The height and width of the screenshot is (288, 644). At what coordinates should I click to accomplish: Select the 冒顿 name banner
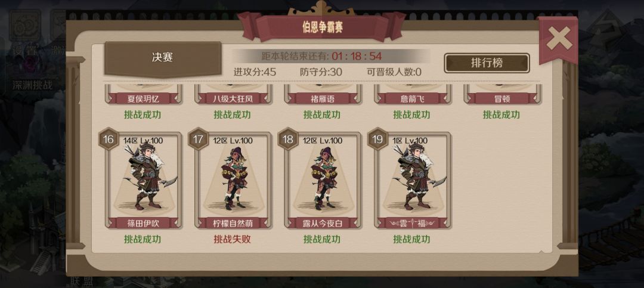click(502, 98)
